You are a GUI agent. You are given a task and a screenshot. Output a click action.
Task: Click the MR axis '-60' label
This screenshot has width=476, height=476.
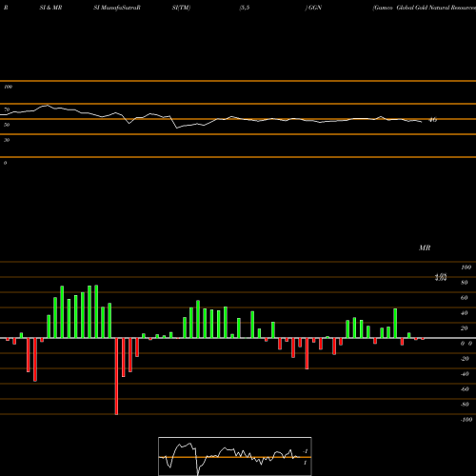click(465, 389)
